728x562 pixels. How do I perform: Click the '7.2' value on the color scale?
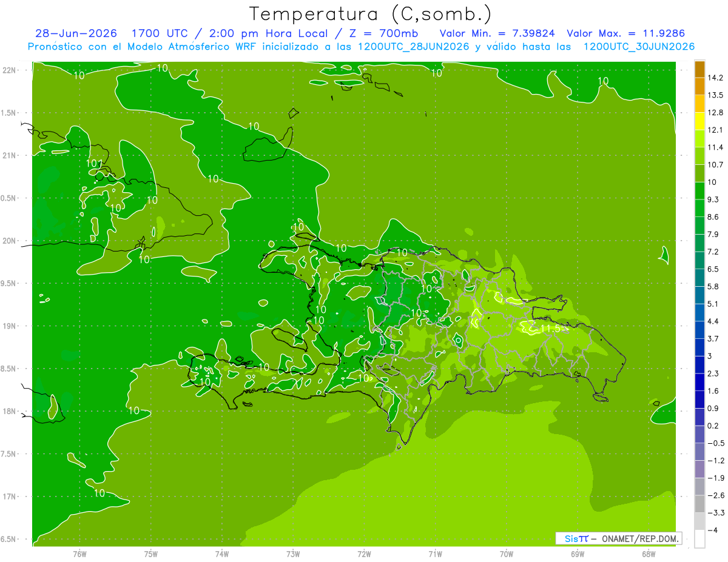point(713,252)
